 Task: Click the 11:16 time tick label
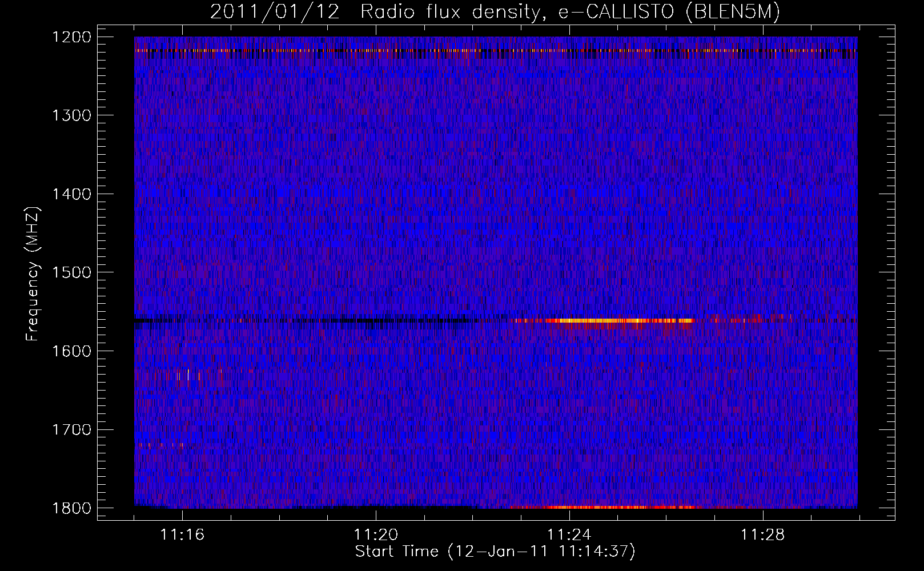coord(182,534)
